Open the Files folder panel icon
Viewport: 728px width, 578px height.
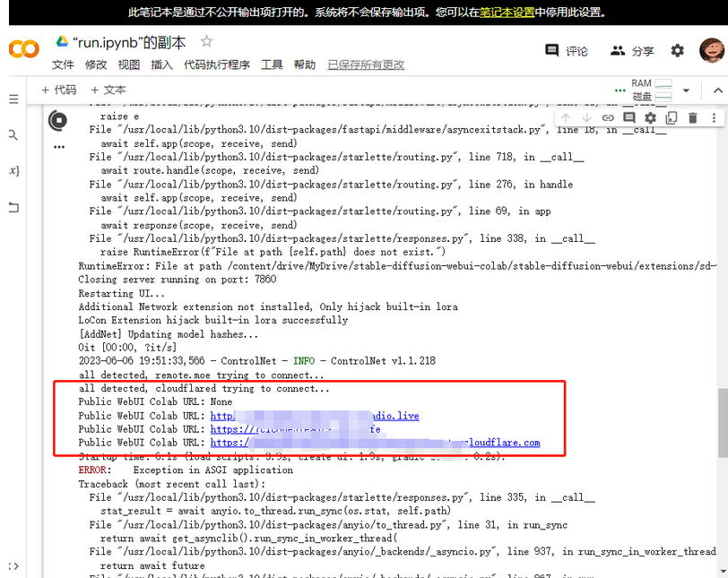coord(13,207)
